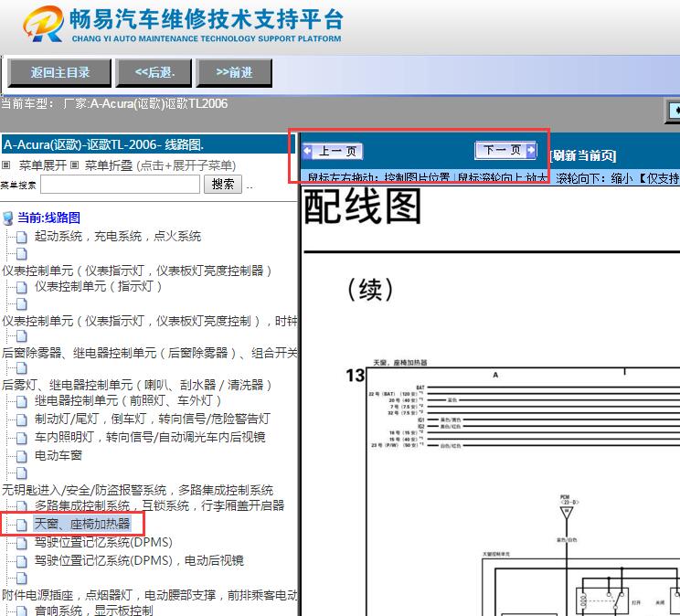680x616 pixels.
Task: Open 仪表控制单元（仪表指示灯，仪表板灯亮度控制），时钟 item
Action: point(149,321)
